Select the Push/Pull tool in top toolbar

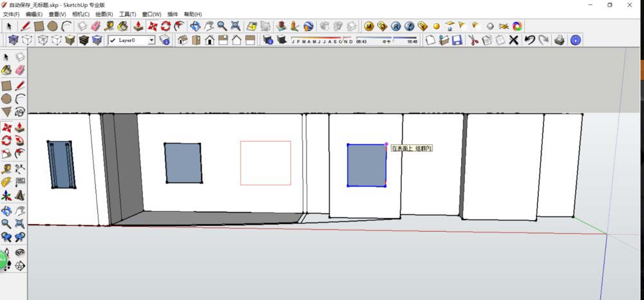click(138, 26)
